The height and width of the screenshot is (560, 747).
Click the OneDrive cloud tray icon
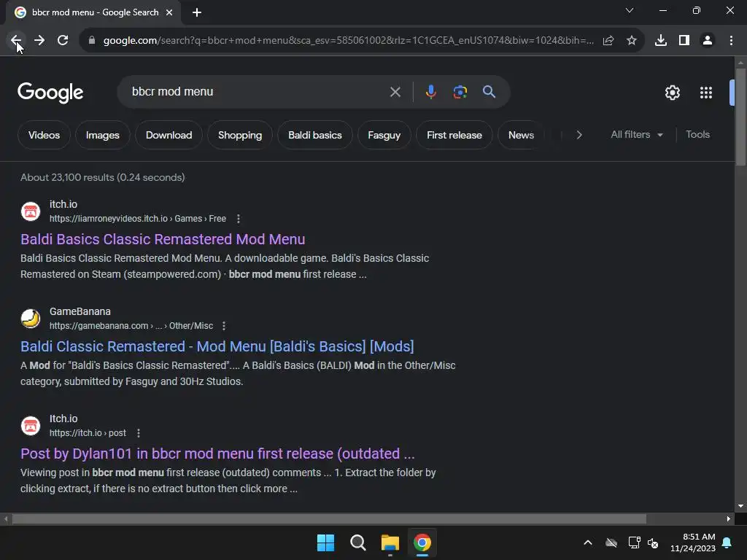point(611,542)
